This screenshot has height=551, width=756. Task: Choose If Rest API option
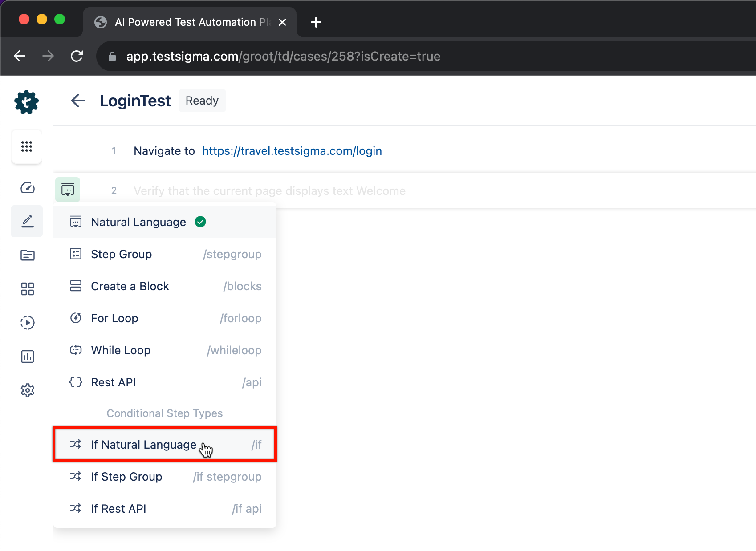[x=165, y=509]
